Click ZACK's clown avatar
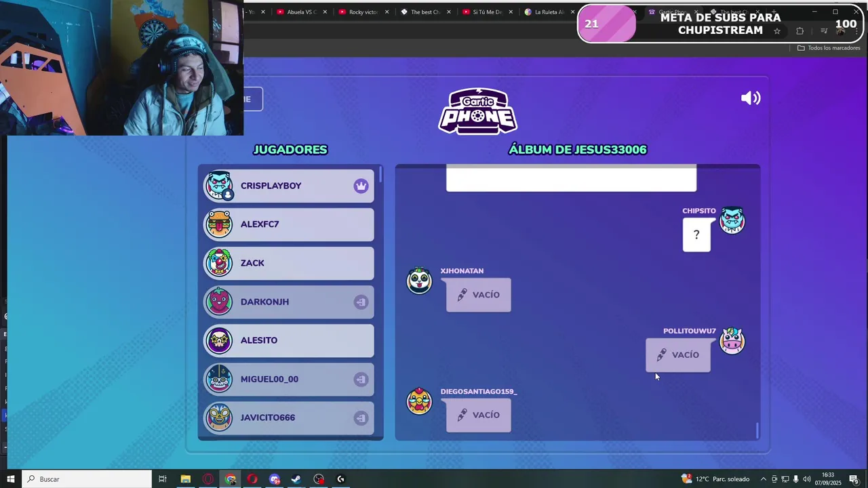 click(x=219, y=263)
